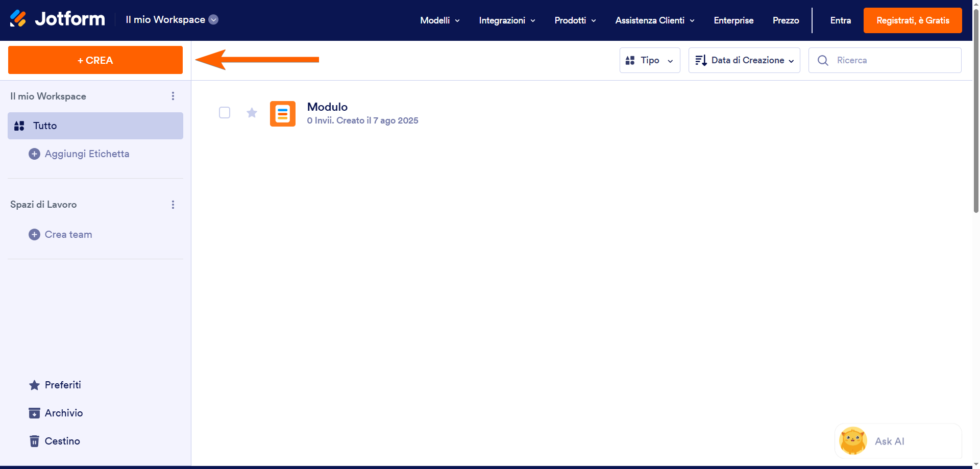This screenshot has width=980, height=469.
Task: Expand the Il mio Workspace dropdown
Action: click(213, 19)
